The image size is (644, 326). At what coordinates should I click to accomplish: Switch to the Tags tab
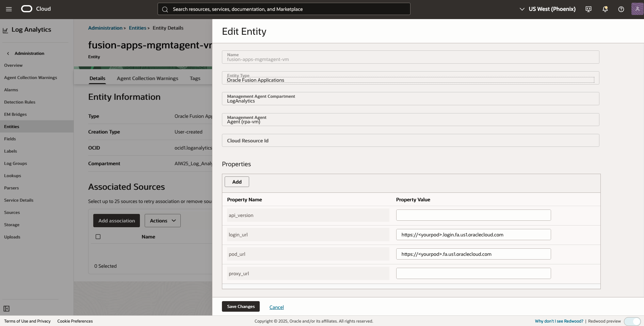coord(195,78)
